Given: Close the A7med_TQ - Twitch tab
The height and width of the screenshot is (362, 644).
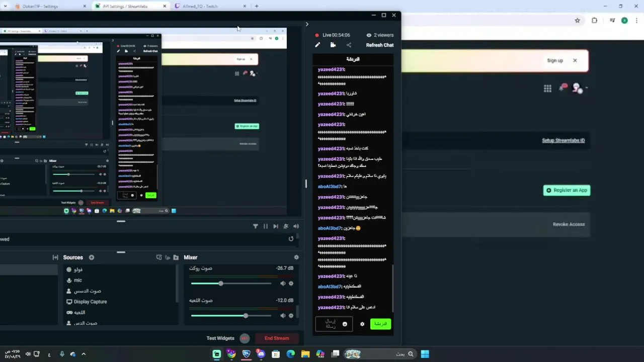Looking at the screenshot, I should pyautogui.click(x=245, y=6).
